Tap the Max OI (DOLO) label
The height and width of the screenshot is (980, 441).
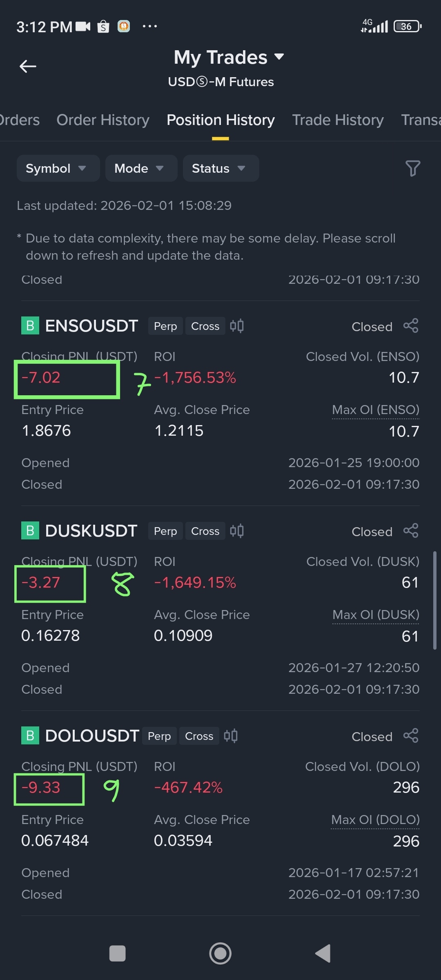coord(376,820)
